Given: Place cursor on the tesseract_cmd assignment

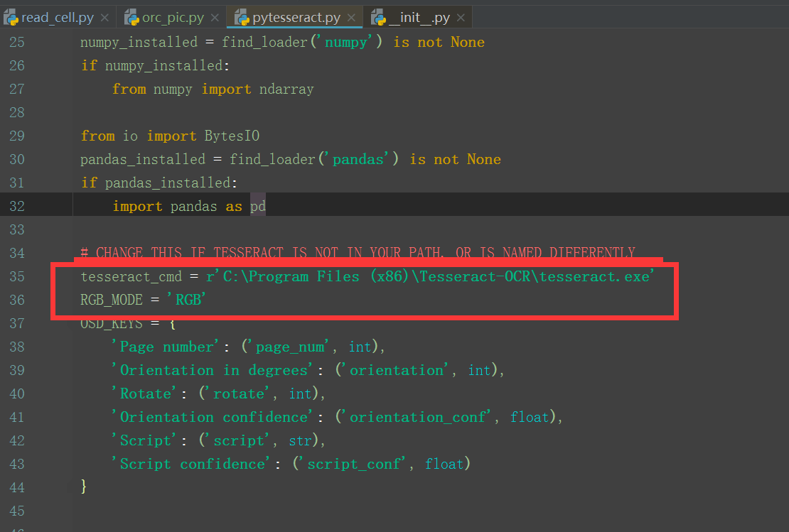Looking at the screenshot, I should point(130,276).
